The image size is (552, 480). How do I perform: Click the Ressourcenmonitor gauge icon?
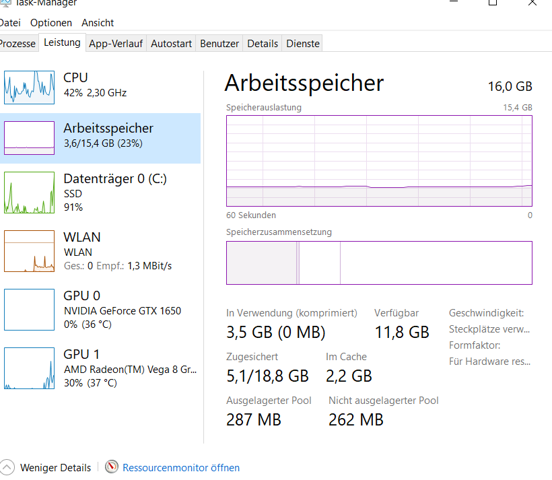click(112, 467)
